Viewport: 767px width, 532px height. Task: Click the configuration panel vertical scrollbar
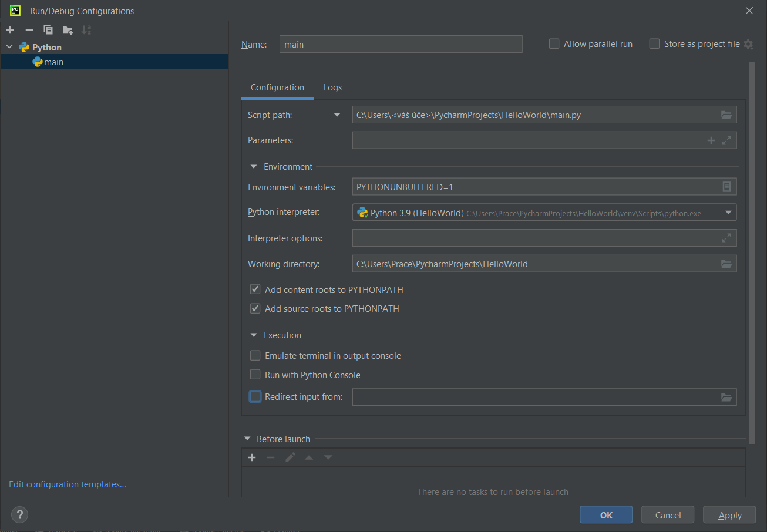(x=752, y=252)
